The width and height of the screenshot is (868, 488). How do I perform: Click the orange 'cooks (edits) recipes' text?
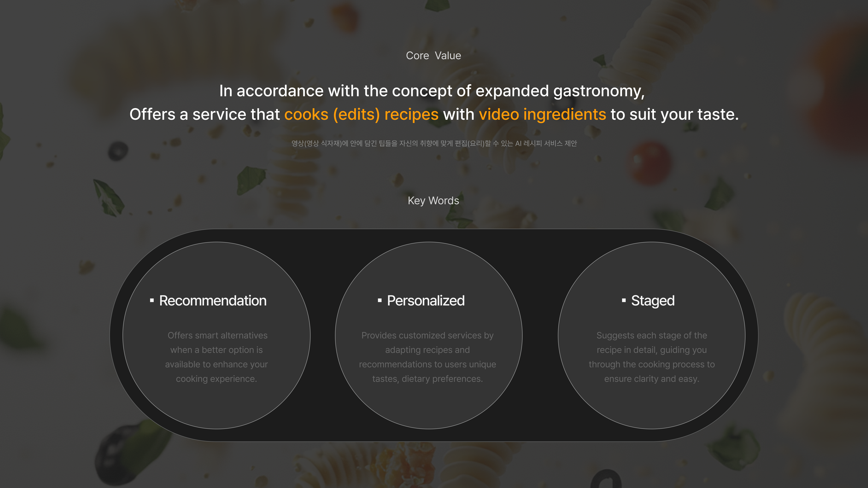click(x=361, y=115)
